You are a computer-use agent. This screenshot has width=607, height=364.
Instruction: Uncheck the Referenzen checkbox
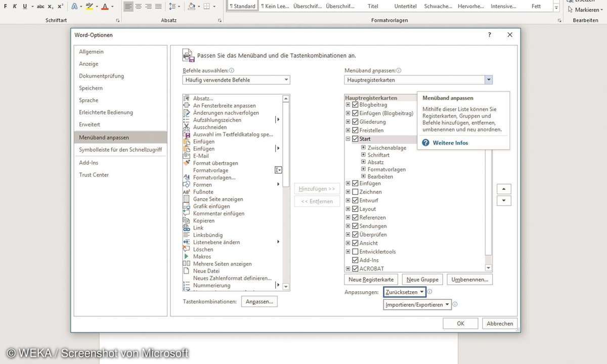coord(355,217)
